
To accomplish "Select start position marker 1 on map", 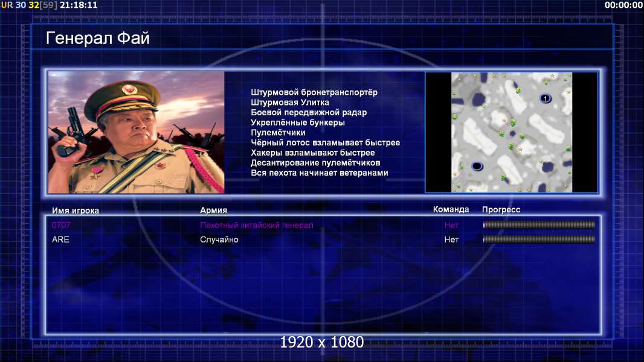I will point(545,98).
